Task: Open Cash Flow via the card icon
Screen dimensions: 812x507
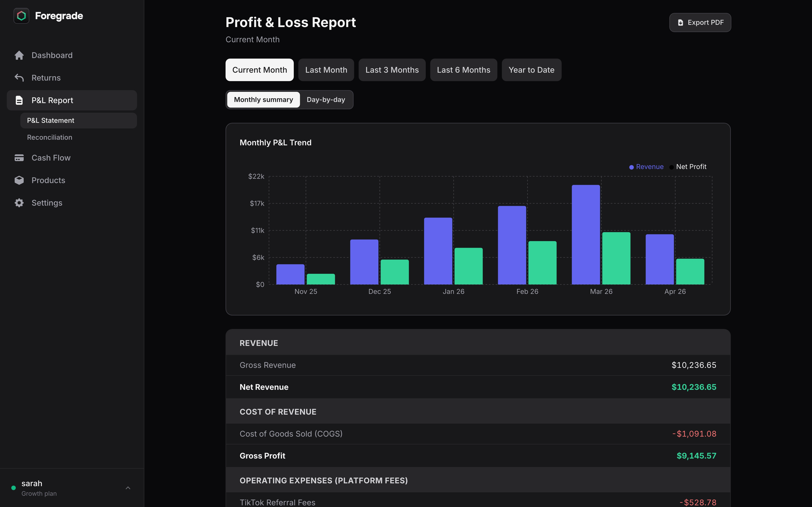Action: click(19, 157)
